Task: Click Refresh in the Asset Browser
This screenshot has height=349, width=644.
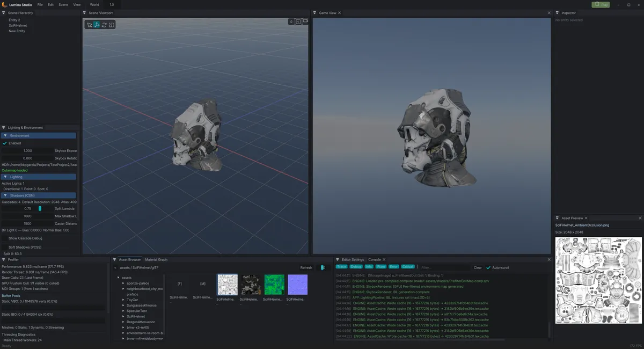Action: point(306,267)
